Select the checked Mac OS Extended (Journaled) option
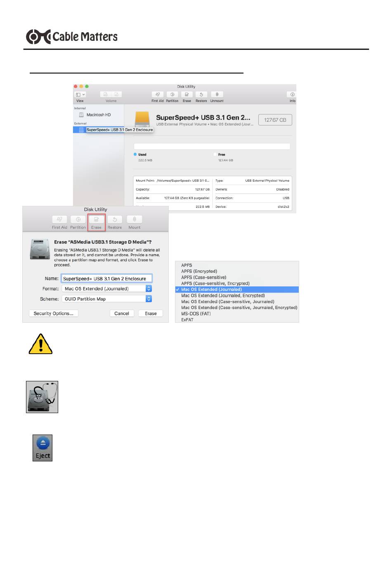The height and width of the screenshot is (579, 392). [x=237, y=289]
